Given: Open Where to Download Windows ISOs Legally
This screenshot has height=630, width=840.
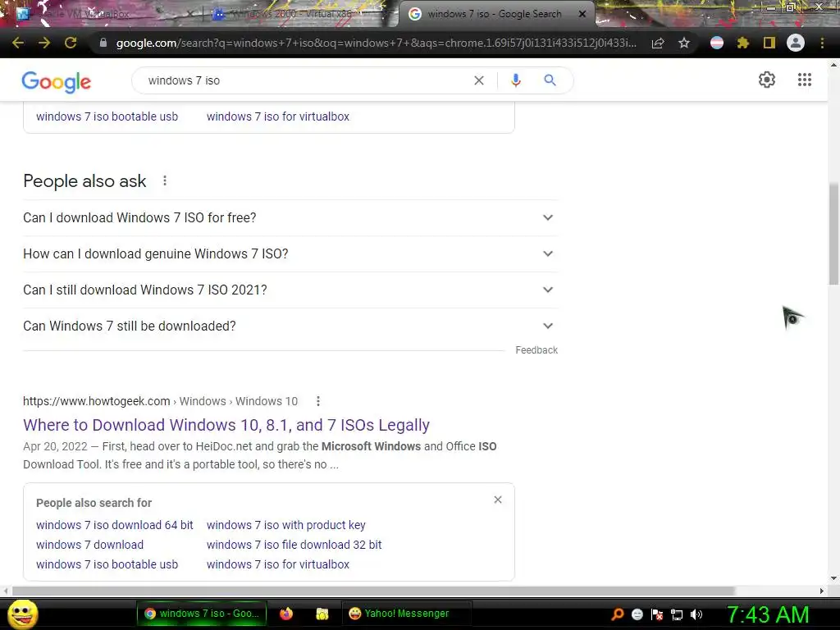Looking at the screenshot, I should (226, 425).
